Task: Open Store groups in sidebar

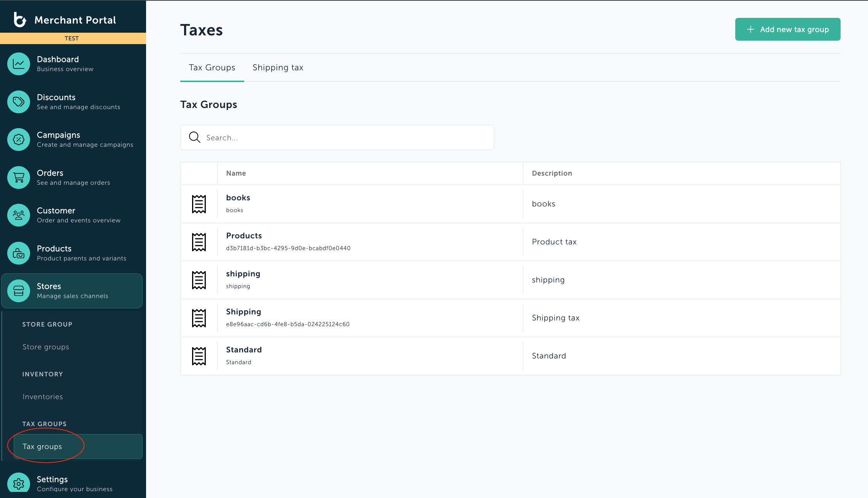Action: click(46, 347)
